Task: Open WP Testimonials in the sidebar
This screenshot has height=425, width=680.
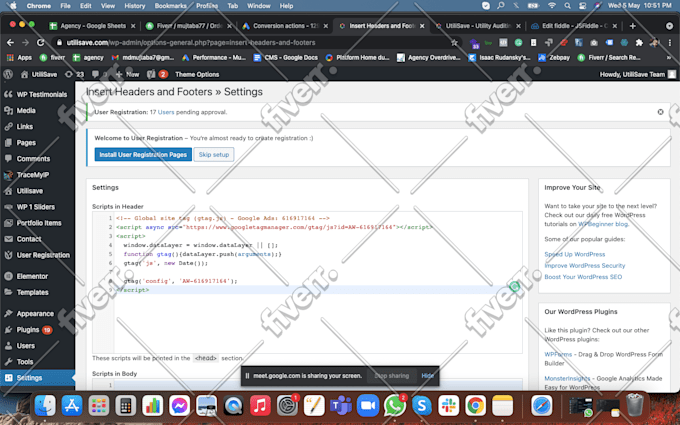Action: [37, 95]
